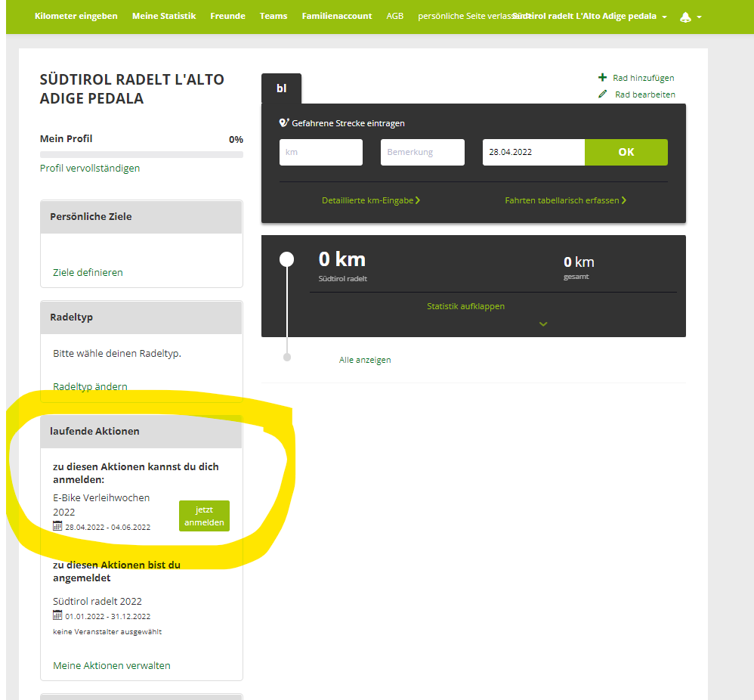The image size is (754, 700).
Task: Click Radeltyp ändern link
Action: [x=91, y=386]
